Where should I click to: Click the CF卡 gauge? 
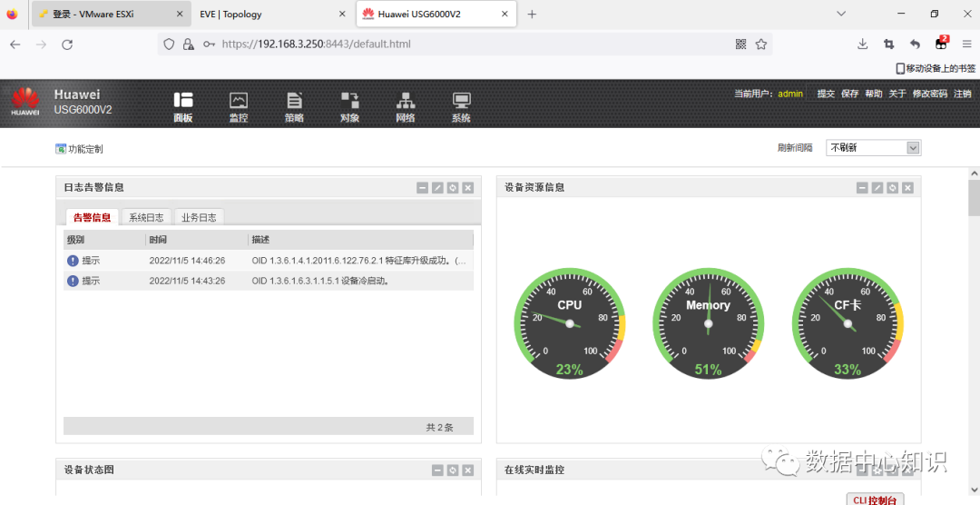[848, 323]
